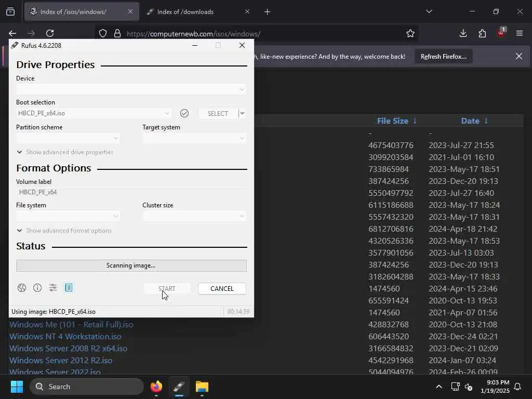
Task: Open the Windows Start menu
Action: pyautogui.click(x=17, y=387)
